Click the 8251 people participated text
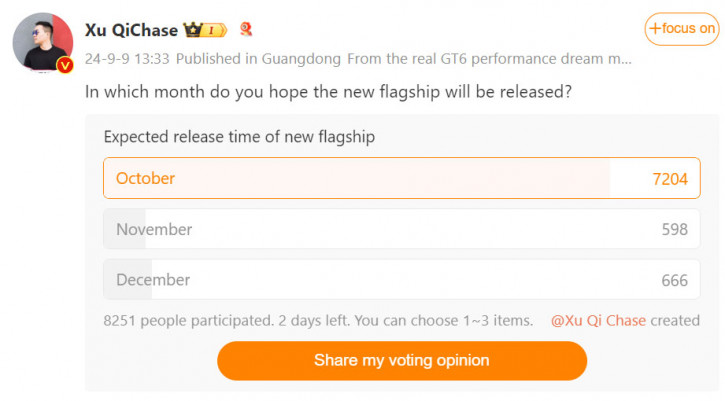This screenshot has width=725, height=401. pos(189,321)
